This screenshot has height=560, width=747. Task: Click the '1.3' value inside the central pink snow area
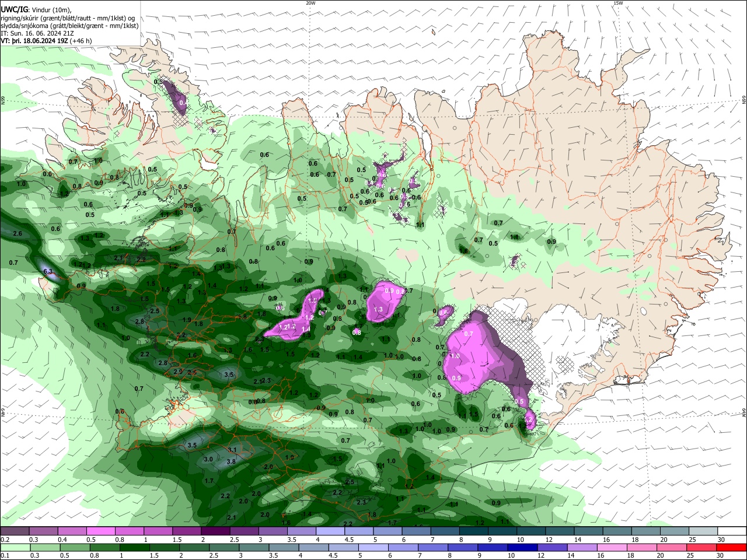point(378,309)
